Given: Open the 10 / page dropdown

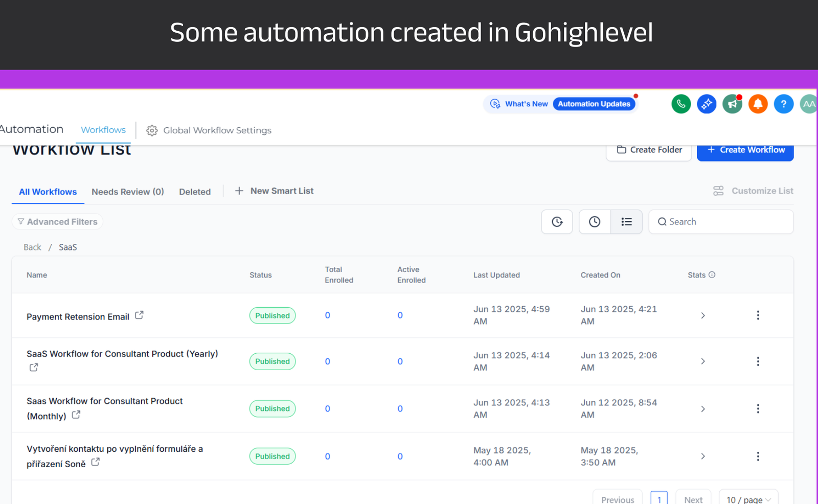Looking at the screenshot, I should pos(748,499).
